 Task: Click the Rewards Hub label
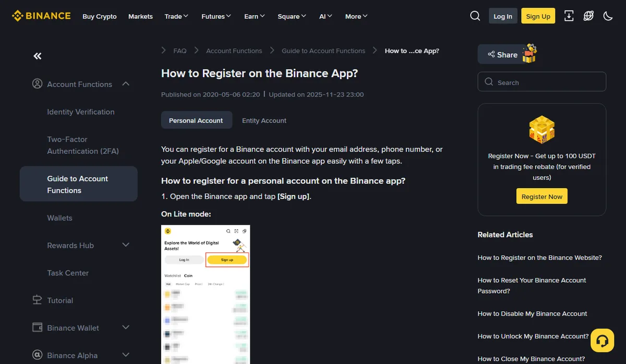click(70, 245)
